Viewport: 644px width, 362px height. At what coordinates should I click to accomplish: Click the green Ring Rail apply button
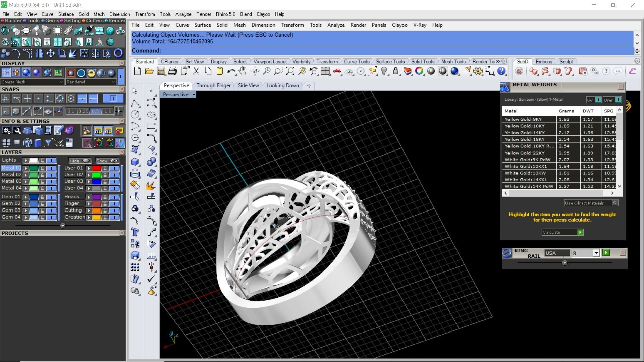[606, 253]
